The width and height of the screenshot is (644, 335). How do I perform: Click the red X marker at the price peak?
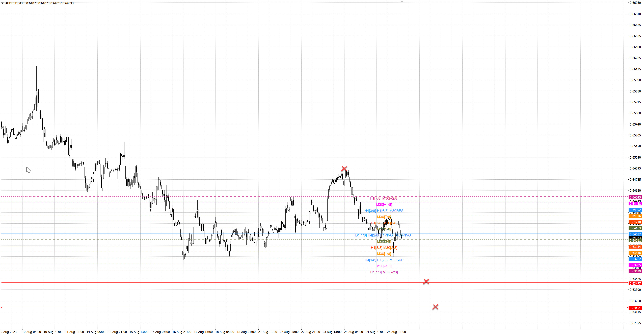344,168
